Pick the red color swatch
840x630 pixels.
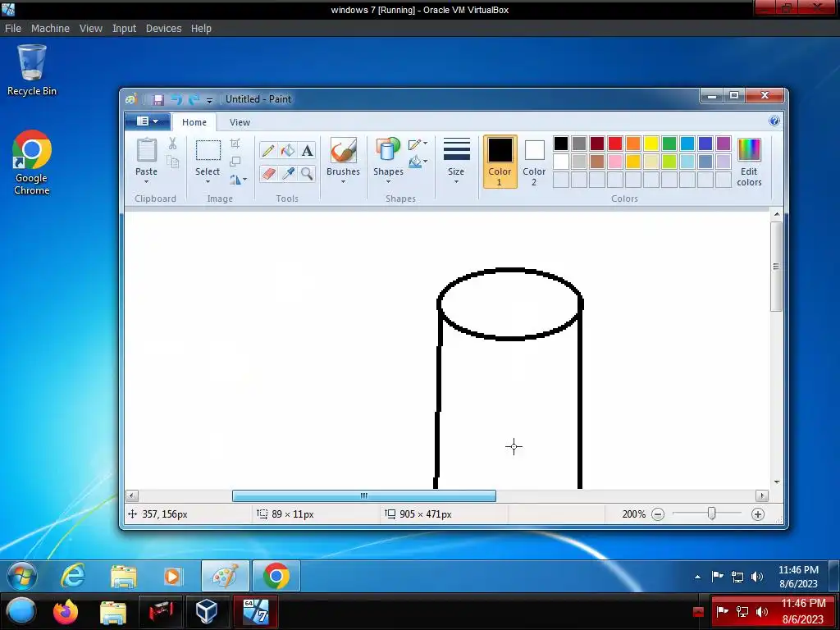pyautogui.click(x=615, y=143)
